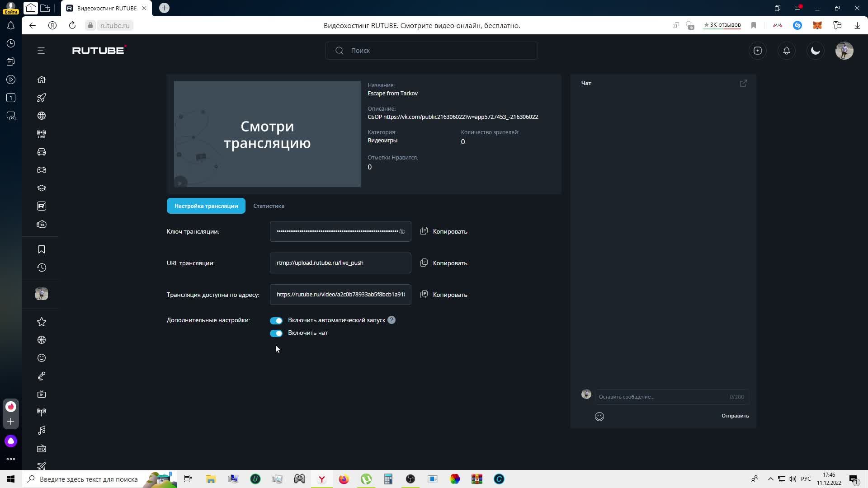The image size is (868, 488).
Task: Click Отправить to send chat message
Action: (735, 416)
